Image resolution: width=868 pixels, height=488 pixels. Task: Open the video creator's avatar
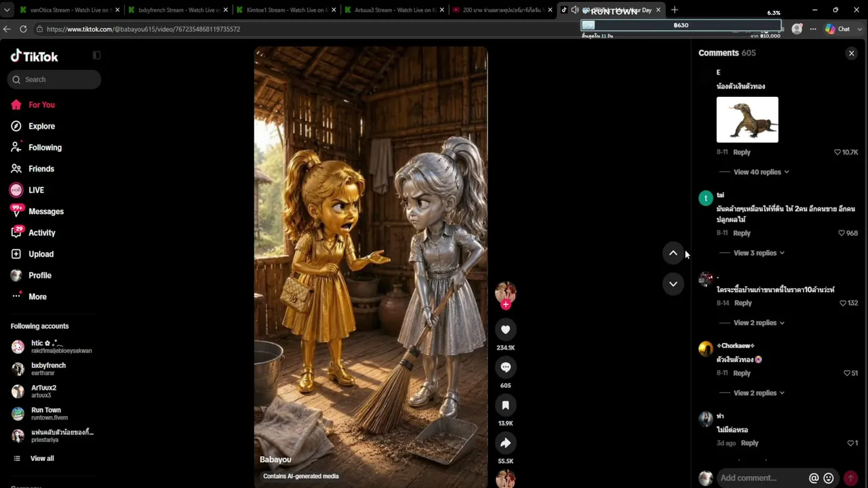tap(505, 292)
